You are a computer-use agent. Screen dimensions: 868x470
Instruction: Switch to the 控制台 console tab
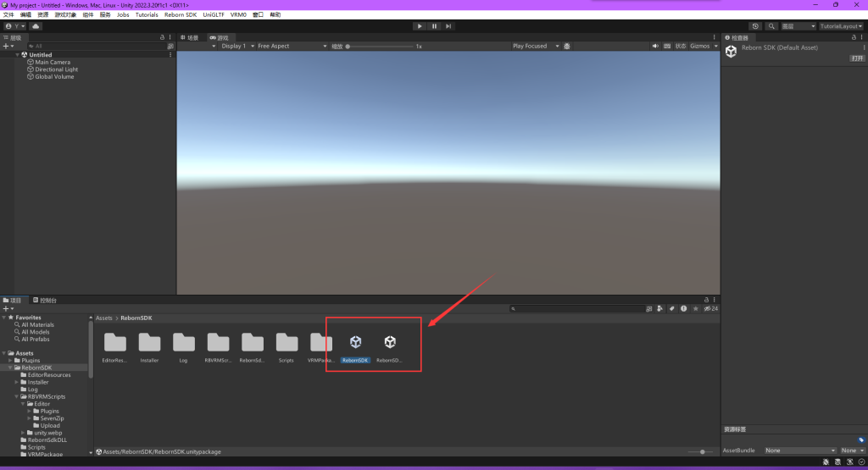click(45, 300)
